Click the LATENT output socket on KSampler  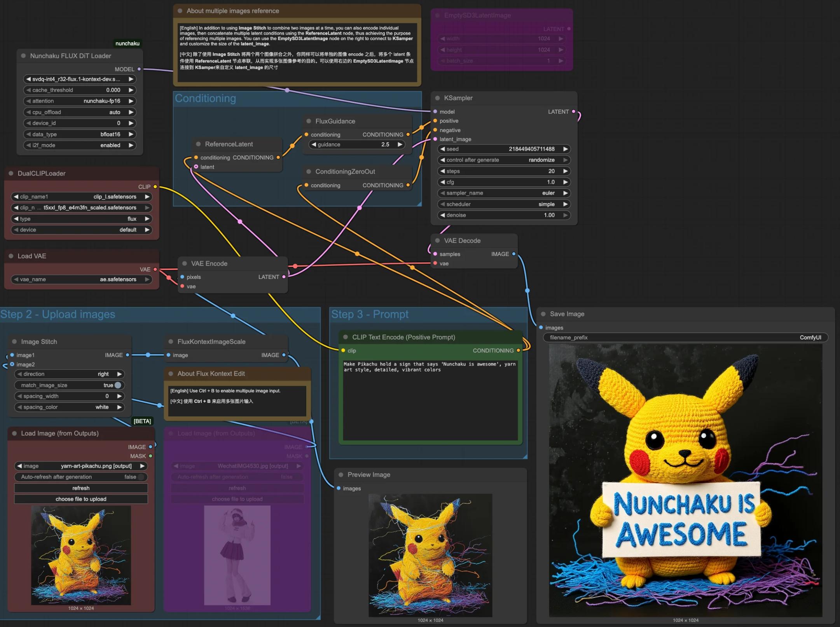point(573,111)
